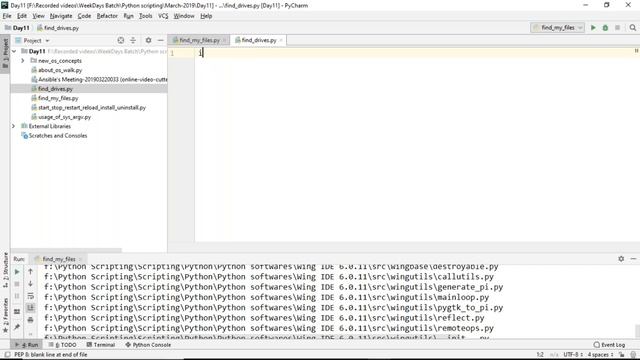The width and height of the screenshot is (640, 360).
Task: Select about_os_walk.py in project tree
Action: 60,70
